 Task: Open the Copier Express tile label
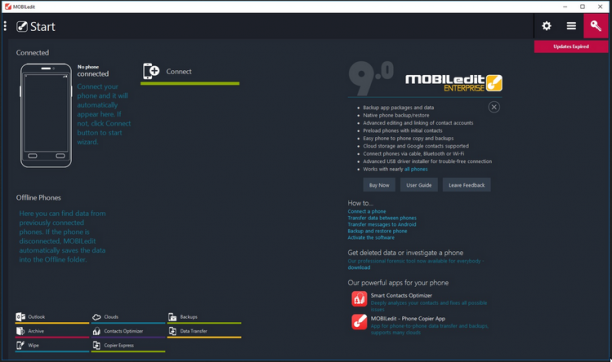pos(119,345)
